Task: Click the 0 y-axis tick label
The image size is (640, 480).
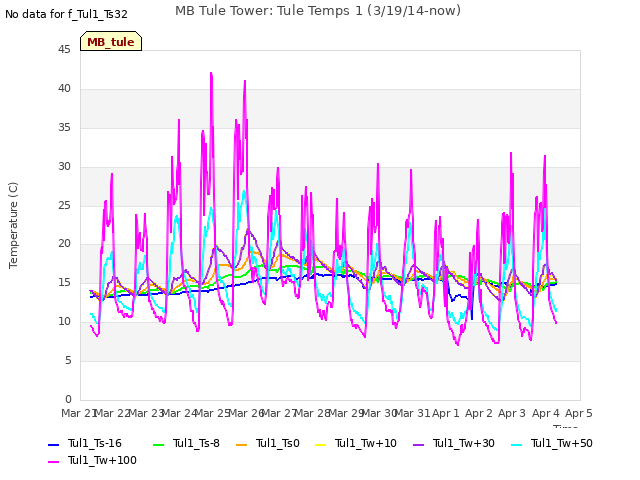Action: [68, 399]
